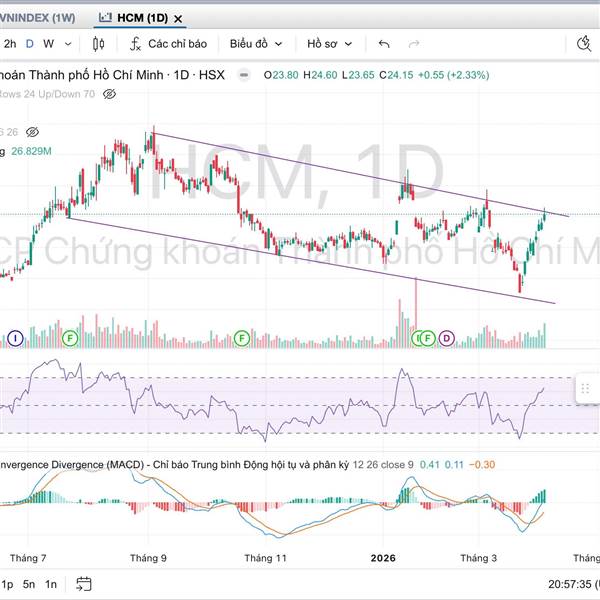Click the redo arrow in toolbar
Screen dimensions: 600x600
pos(413,44)
